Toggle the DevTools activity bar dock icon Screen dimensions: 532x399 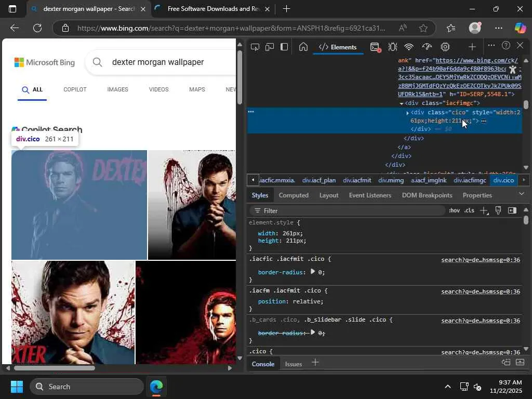[284, 47]
